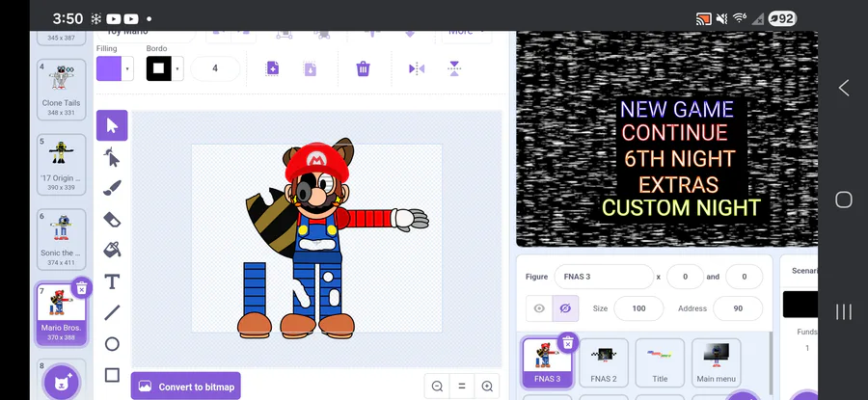
Task: Edit the outline width field showing 4
Action: click(215, 68)
